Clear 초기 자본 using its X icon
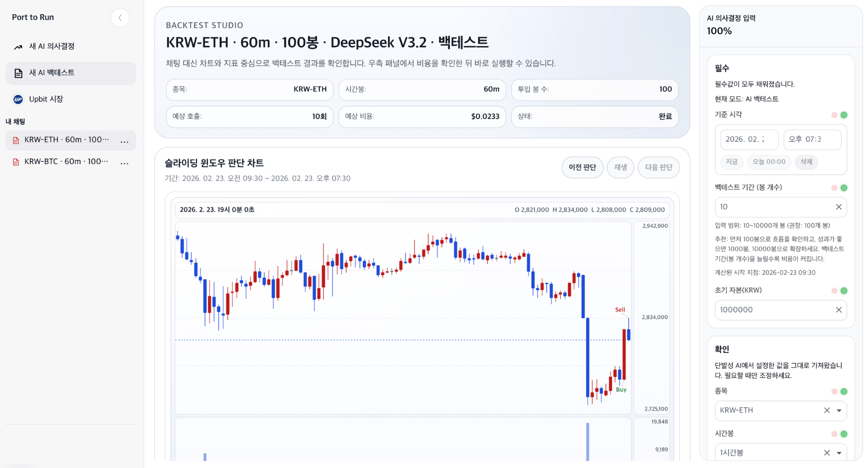868x468 pixels. coord(839,309)
